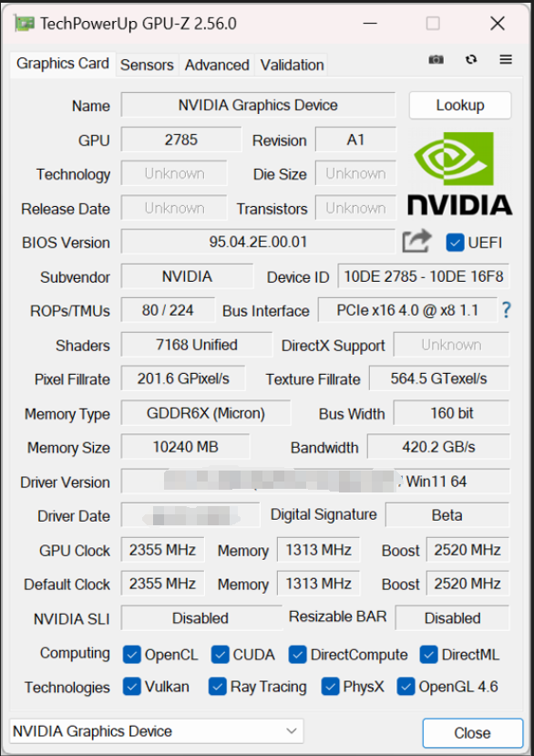Open the hamburger menu icon
The height and width of the screenshot is (756, 534).
coord(506,59)
